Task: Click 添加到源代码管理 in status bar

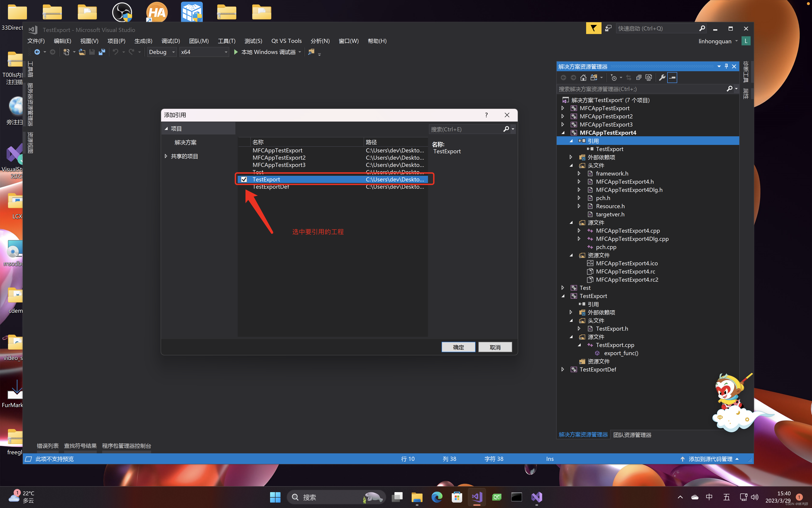Action: [x=710, y=459]
